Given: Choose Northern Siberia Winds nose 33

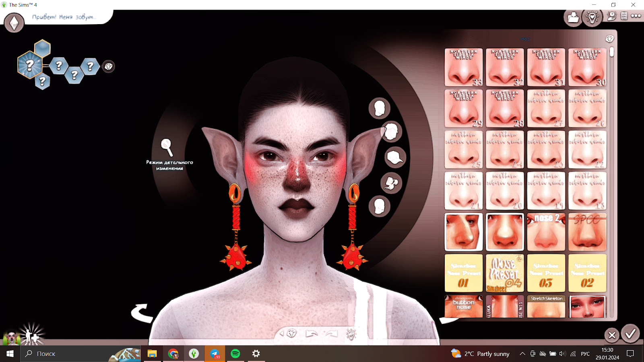Looking at the screenshot, I should click(x=464, y=67).
